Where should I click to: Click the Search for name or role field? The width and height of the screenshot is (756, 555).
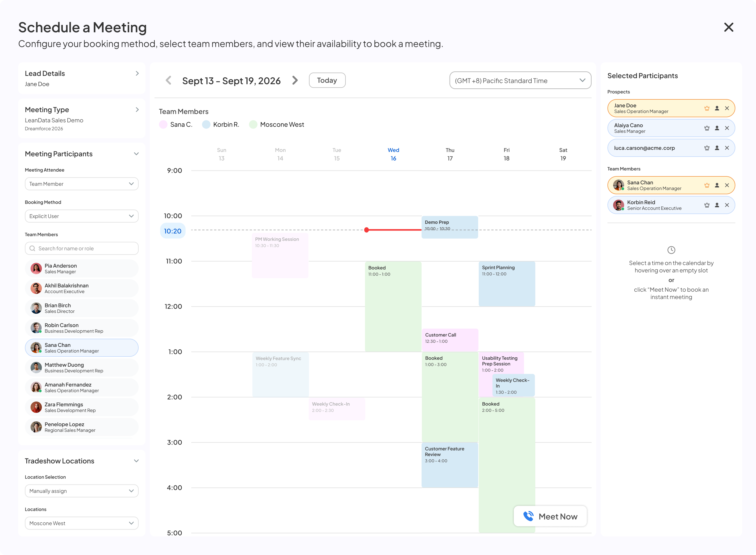pos(81,248)
